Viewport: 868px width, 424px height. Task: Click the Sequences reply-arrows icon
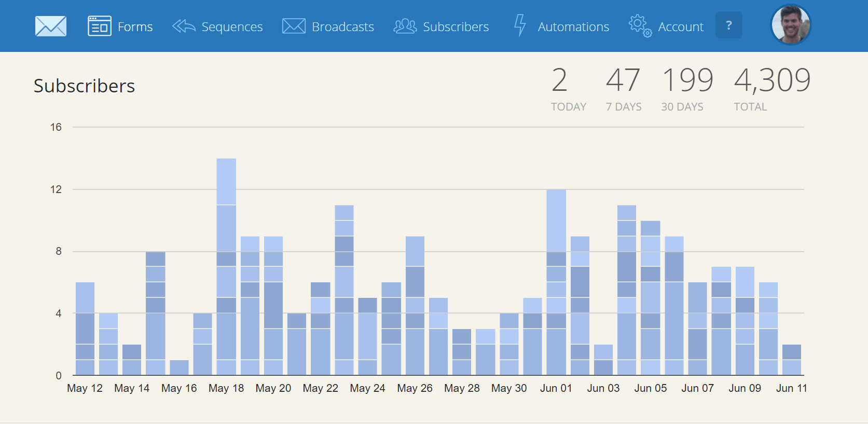point(184,26)
